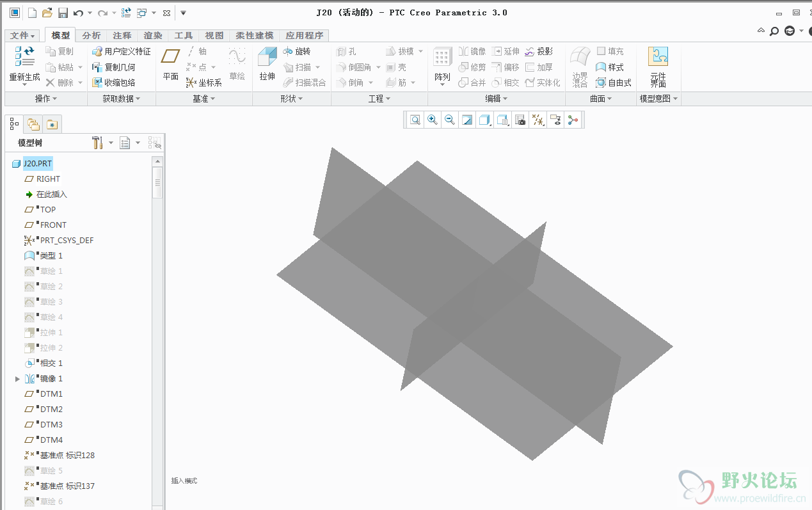812x510 pixels.
Task: Open the folder browser tab in navigator
Action: [33, 124]
